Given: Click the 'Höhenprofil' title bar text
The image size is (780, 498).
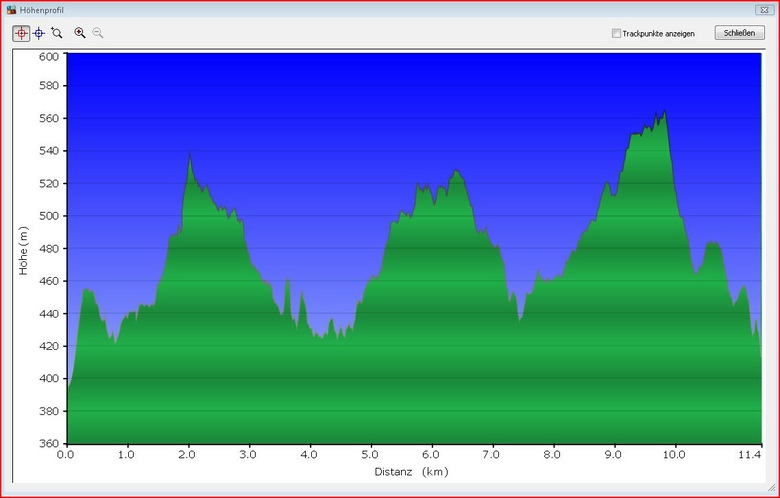Looking at the screenshot, I should click(42, 10).
